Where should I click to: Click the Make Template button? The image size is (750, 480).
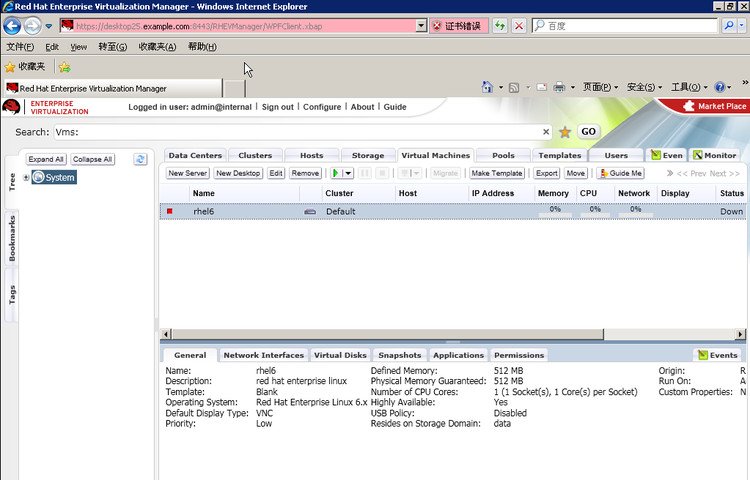pos(496,173)
